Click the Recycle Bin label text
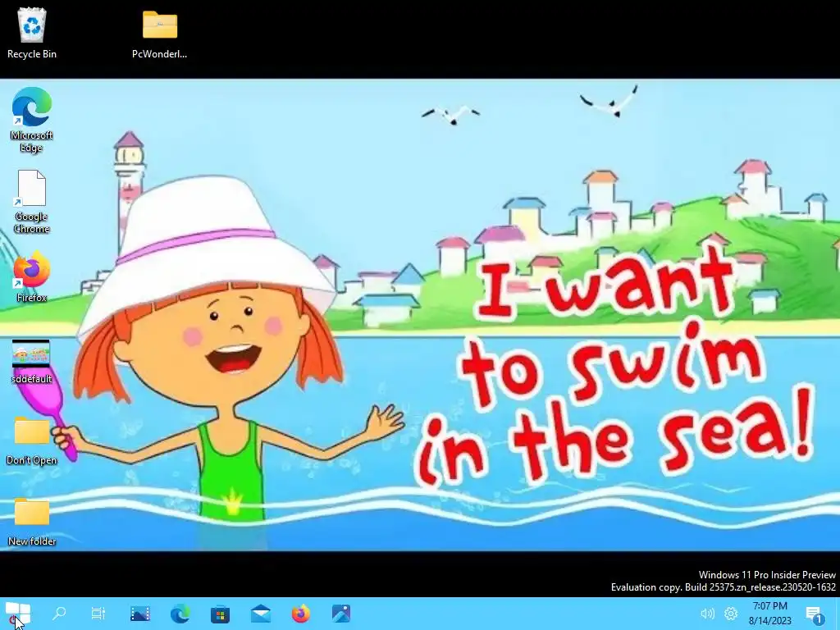This screenshot has width=840, height=630. click(x=32, y=54)
